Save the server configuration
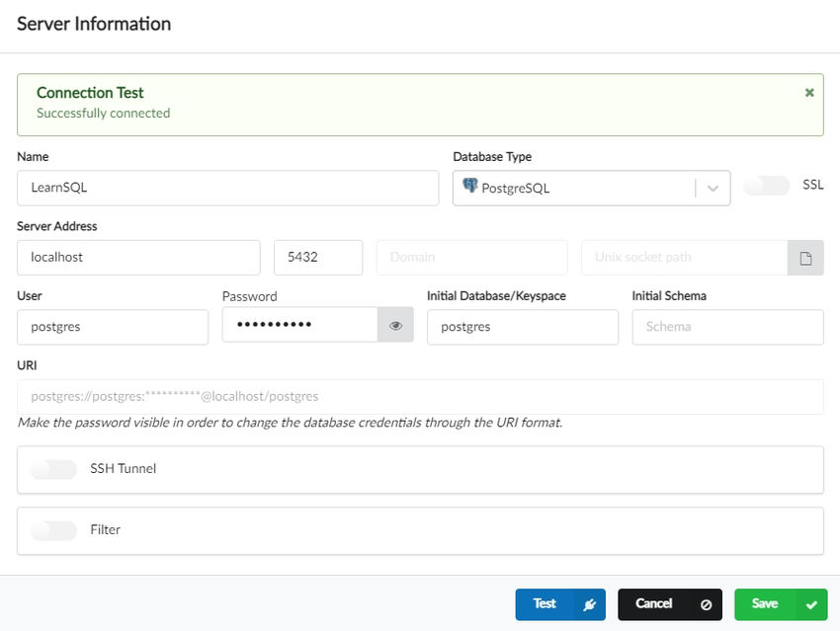840x631 pixels. (765, 604)
